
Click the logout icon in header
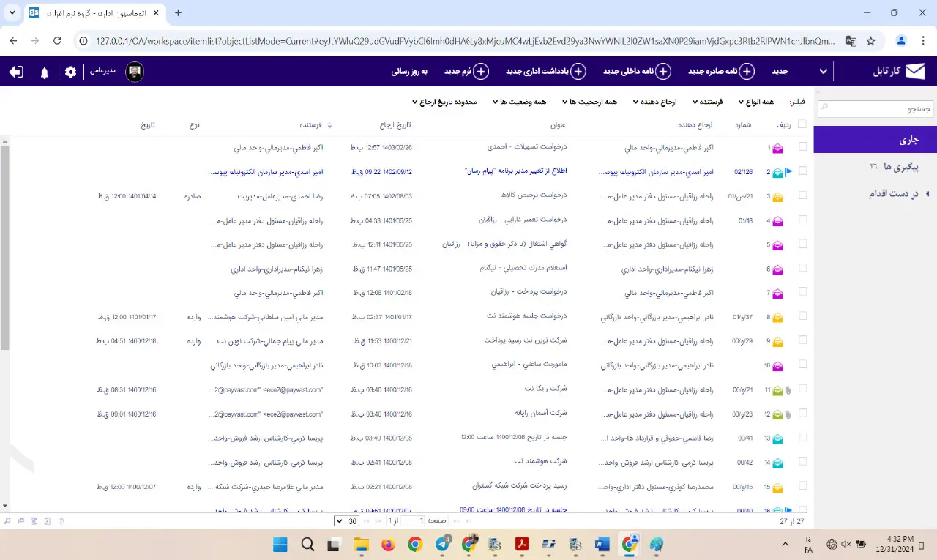pos(16,72)
